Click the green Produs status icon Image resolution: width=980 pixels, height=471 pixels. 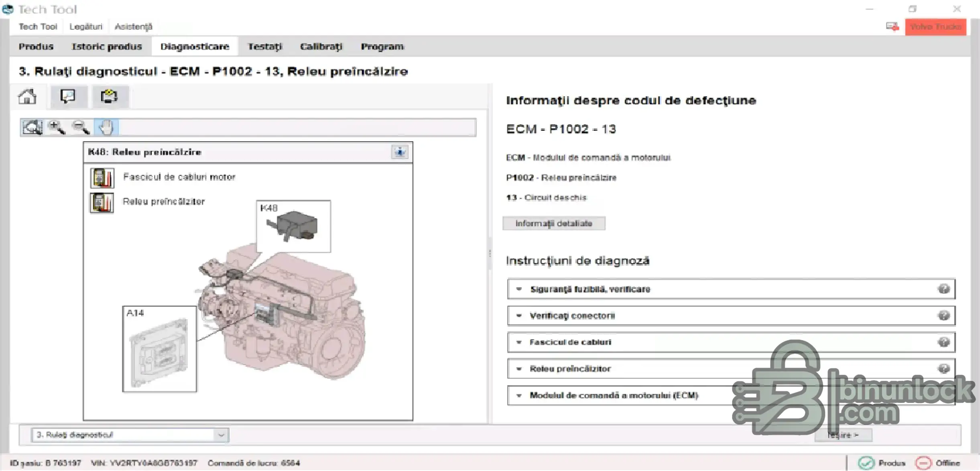click(866, 463)
